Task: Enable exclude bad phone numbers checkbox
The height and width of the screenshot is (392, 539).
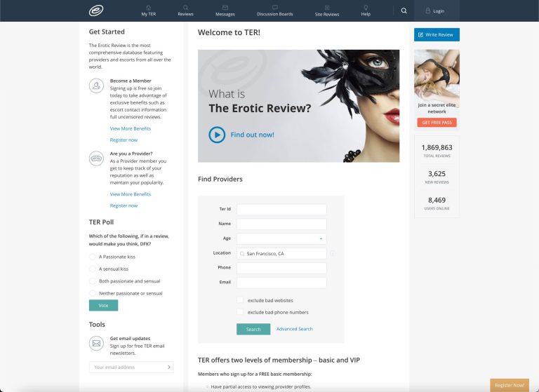Action: tap(240, 312)
